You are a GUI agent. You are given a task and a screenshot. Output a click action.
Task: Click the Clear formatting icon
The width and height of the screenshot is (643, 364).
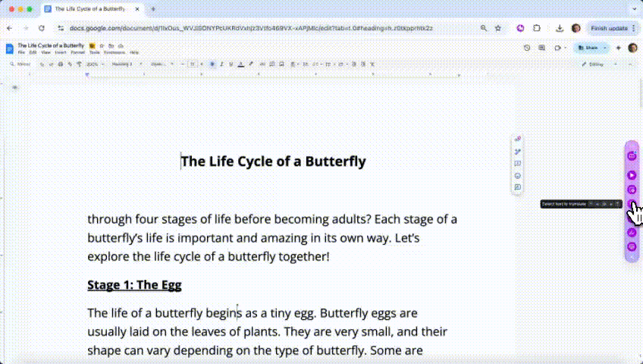tap(372, 64)
